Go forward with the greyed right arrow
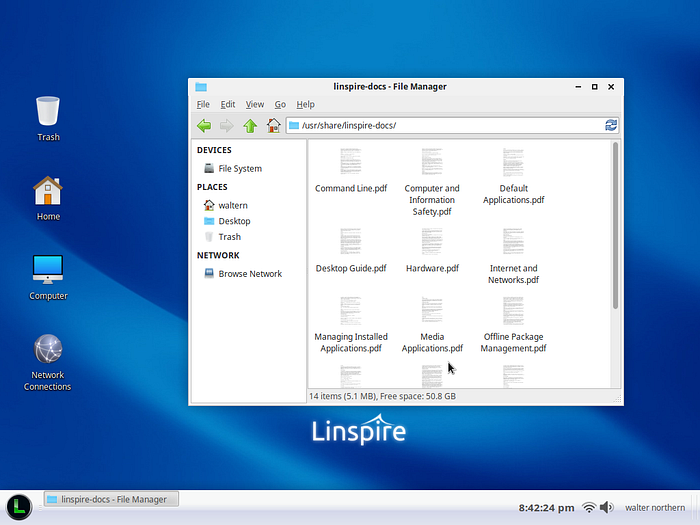700x525 pixels. 227,126
